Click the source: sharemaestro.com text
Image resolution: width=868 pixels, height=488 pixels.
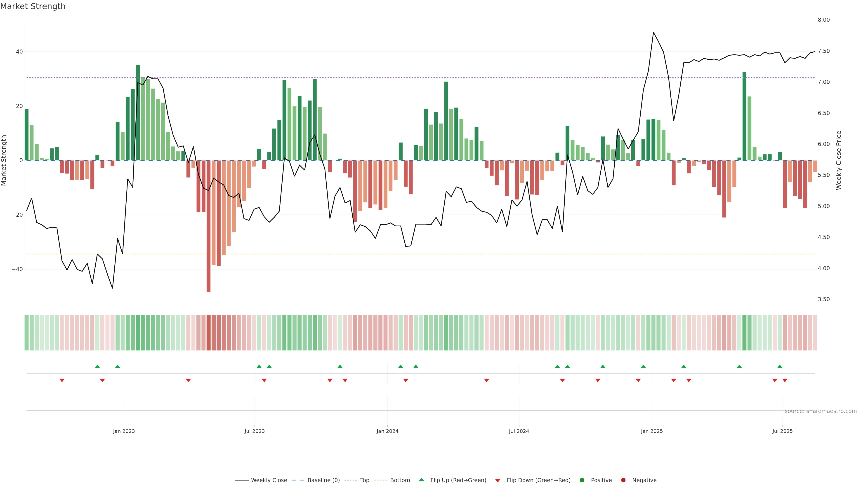(821, 411)
